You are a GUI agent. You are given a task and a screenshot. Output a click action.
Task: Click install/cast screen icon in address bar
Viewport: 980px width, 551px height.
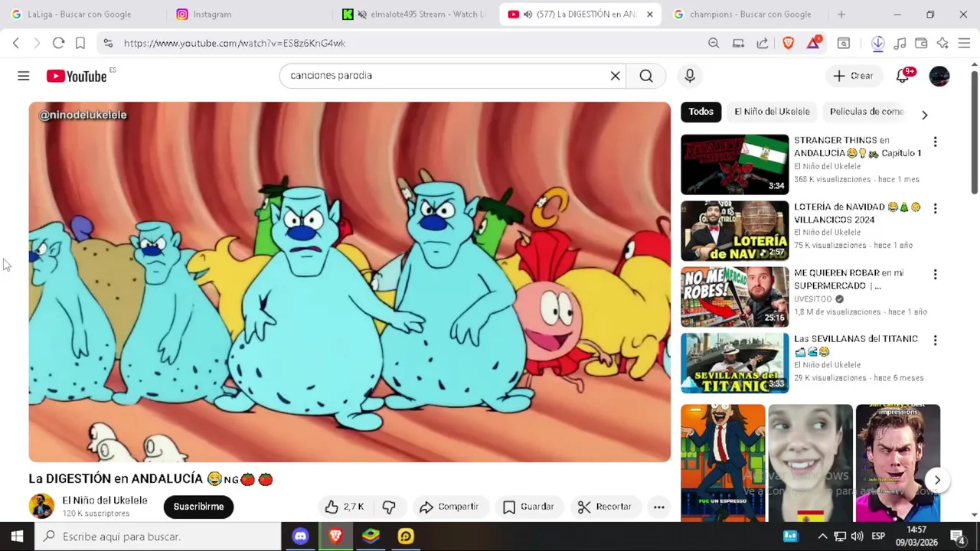tap(738, 43)
